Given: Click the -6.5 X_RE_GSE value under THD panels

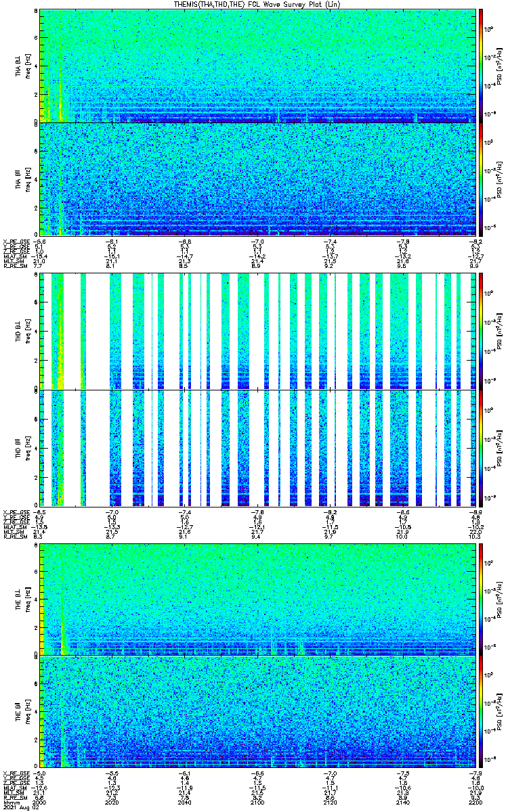Looking at the screenshot, I should (39, 514).
